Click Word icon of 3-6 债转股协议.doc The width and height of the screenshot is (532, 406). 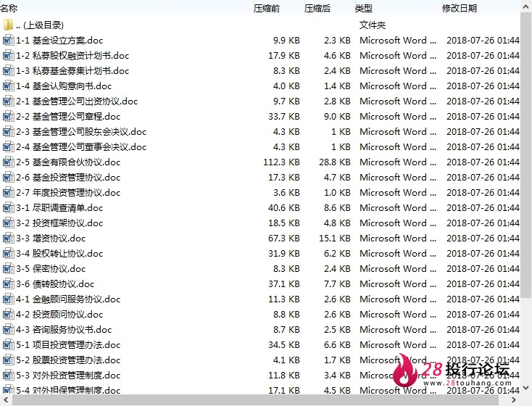click(8, 283)
